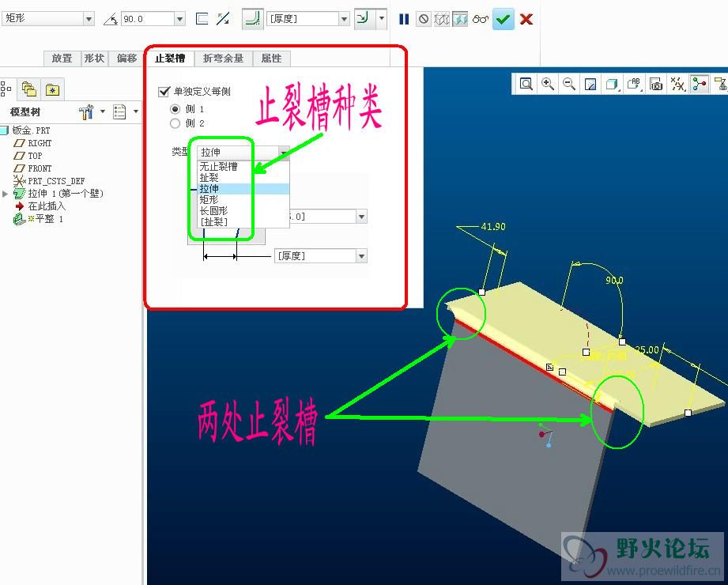Choose 无止裂槽 in the relief list

[243, 166]
